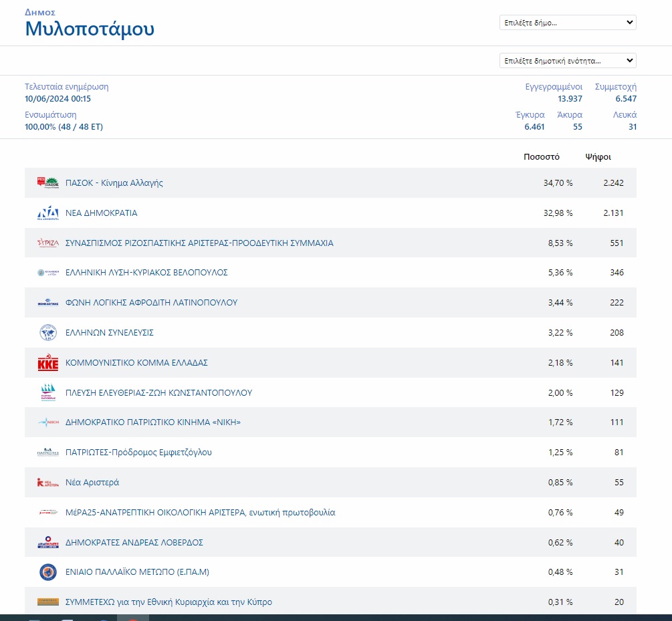Select 'ΔΗΜΟΚΡΑΤΙΚΟ ΠΑΤΡΙΩΤΙΚΟ ΚΙΝΗΜΑ «ΝΙΚΗ»' text
The width and height of the screenshot is (672, 621).
[x=153, y=422]
